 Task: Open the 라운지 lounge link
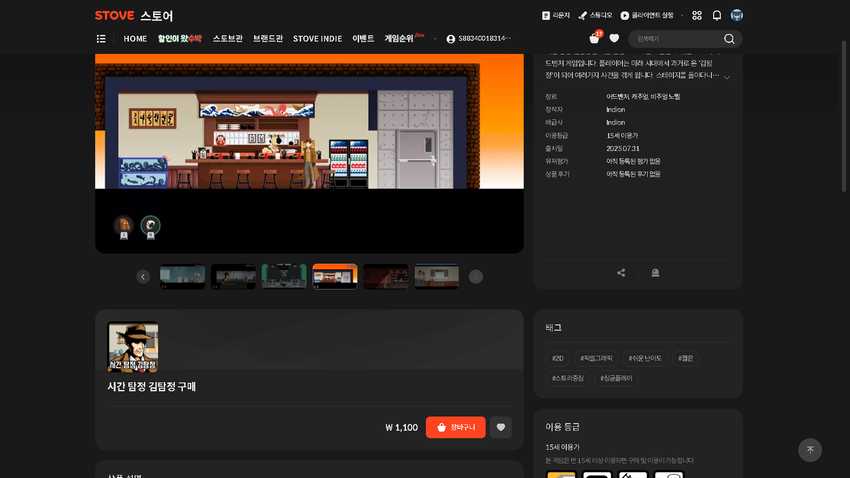[x=556, y=16]
